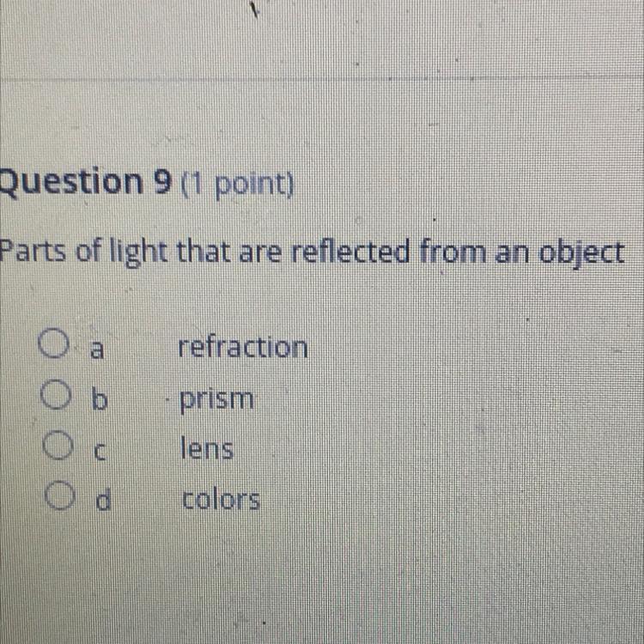Click the number 9 in the heading
Screen dimensions: 644x644
pos(161,181)
